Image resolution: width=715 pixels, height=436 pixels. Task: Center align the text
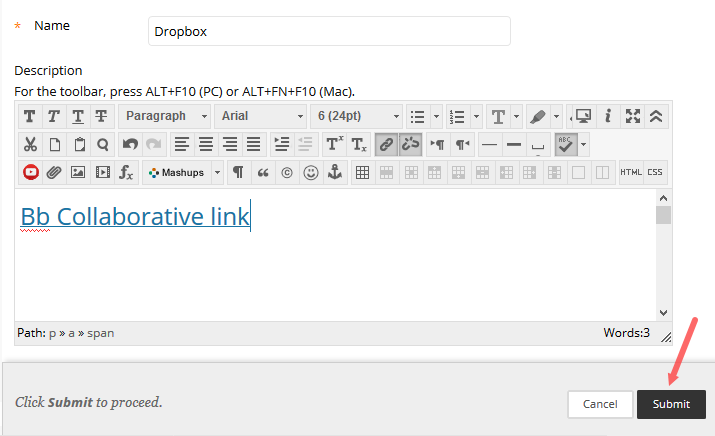coord(206,145)
